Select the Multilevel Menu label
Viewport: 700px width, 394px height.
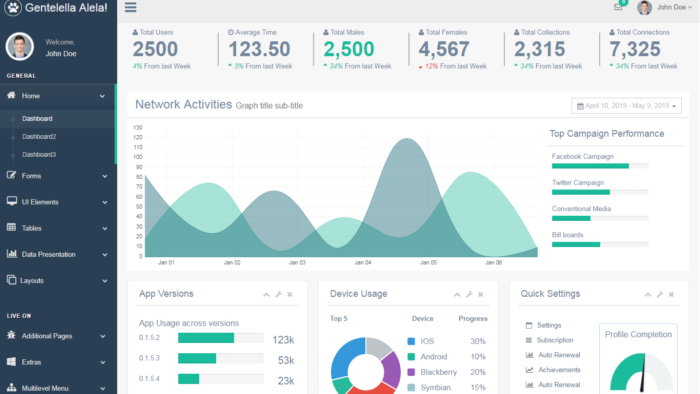45,388
